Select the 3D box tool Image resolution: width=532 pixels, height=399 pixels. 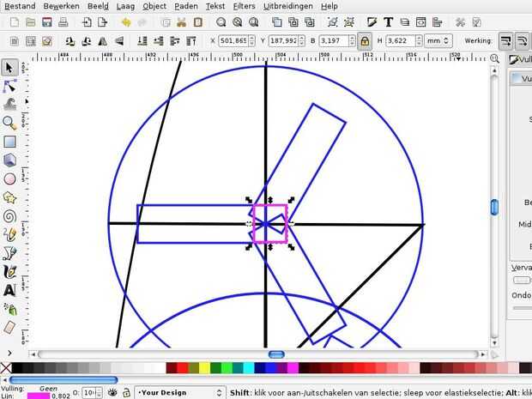click(x=9, y=160)
